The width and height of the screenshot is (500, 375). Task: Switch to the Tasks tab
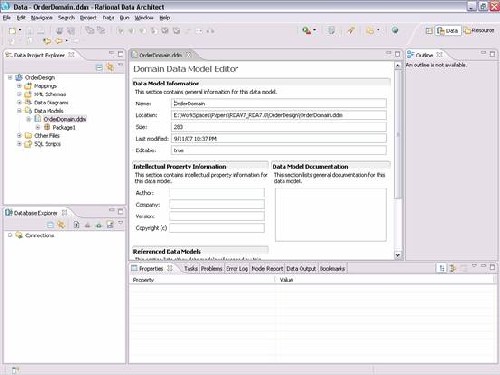191,269
